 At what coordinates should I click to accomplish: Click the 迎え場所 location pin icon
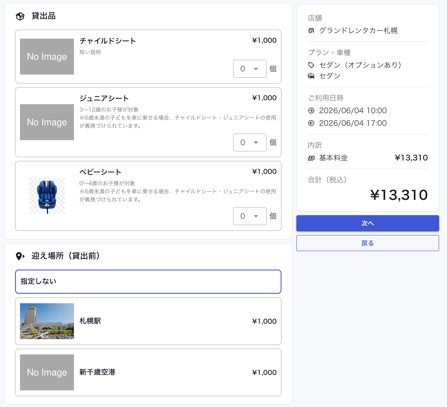point(20,256)
